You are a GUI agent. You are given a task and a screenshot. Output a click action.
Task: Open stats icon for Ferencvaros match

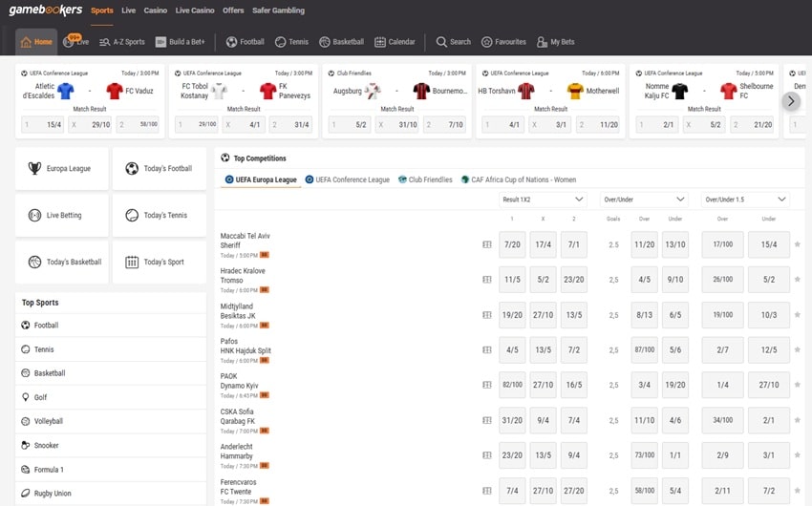click(487, 491)
